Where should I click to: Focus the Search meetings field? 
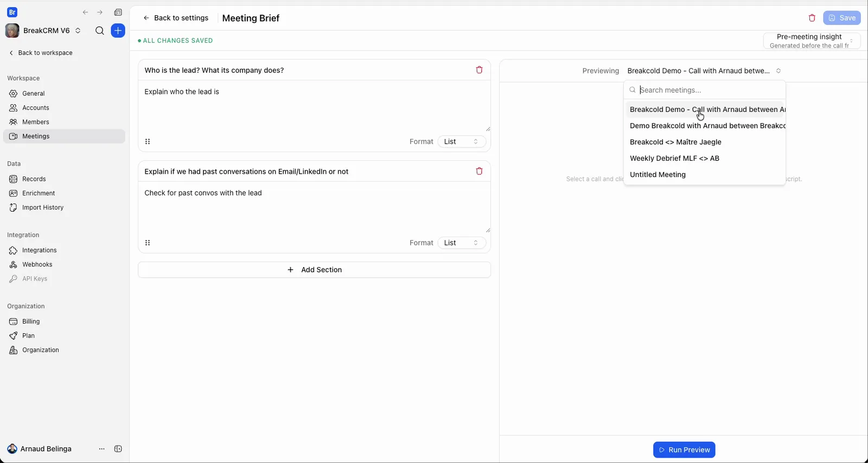[x=705, y=90]
